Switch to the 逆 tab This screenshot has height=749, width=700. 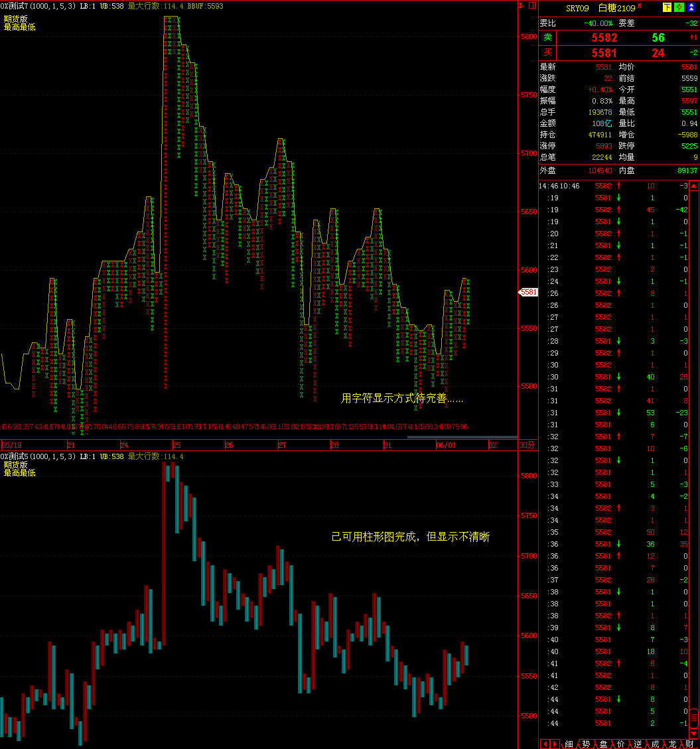point(638,744)
